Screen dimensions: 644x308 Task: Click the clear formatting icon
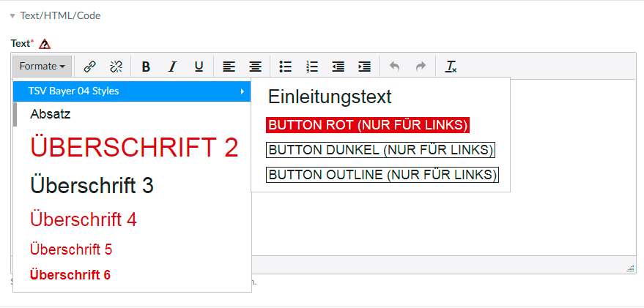[451, 67]
